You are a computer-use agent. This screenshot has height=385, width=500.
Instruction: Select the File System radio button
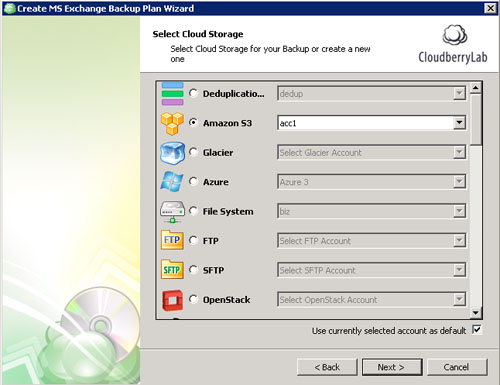click(x=193, y=211)
